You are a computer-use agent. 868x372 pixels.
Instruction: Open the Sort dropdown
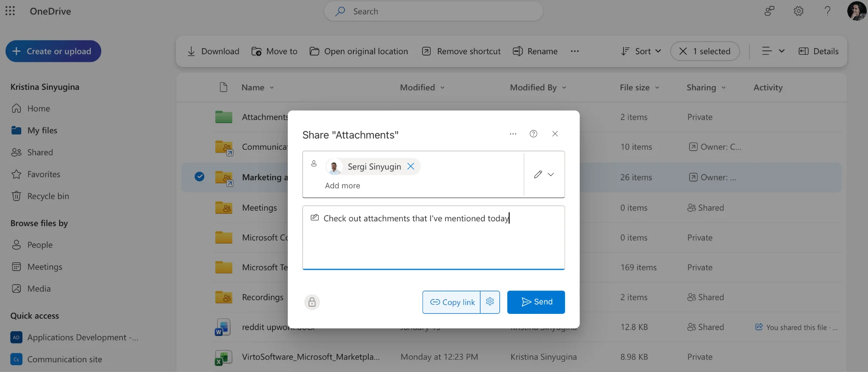[641, 51]
